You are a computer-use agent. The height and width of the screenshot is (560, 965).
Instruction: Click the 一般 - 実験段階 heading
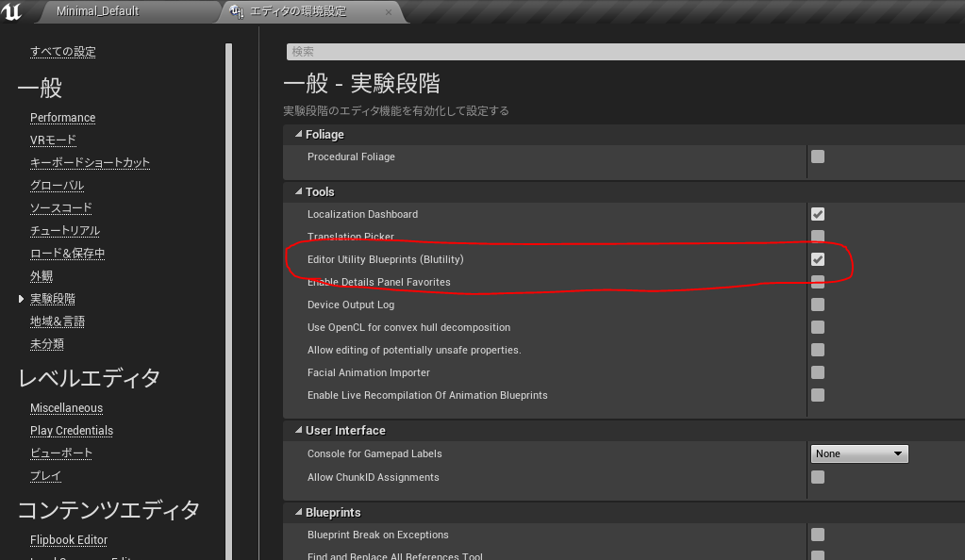click(x=362, y=83)
